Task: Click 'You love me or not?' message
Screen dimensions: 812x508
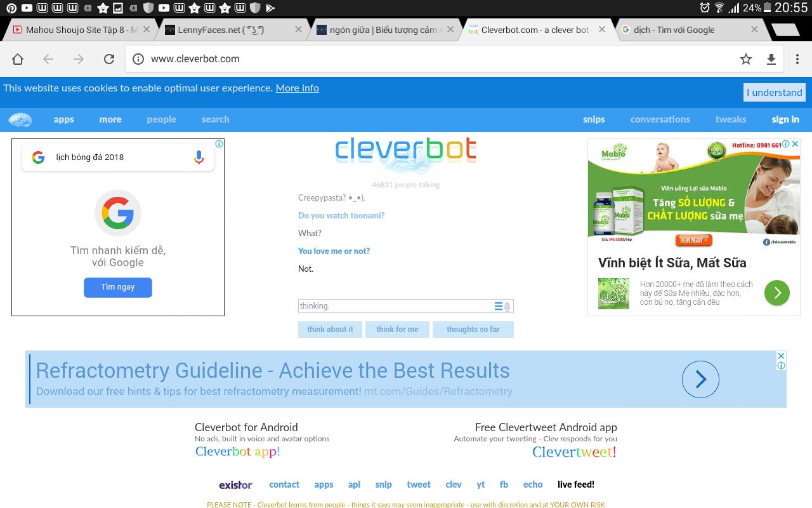Action: 334,251
